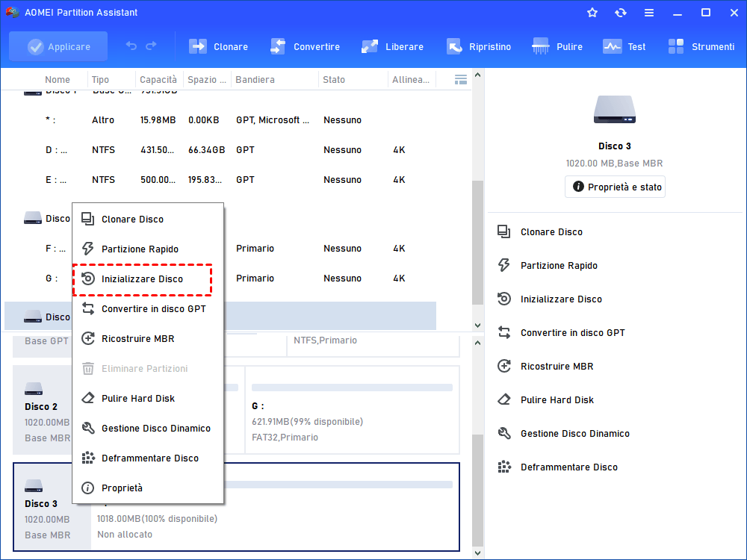Viewport: 747px width, 560px height.
Task: Select Partizione Rapido in context menu
Action: (148, 249)
